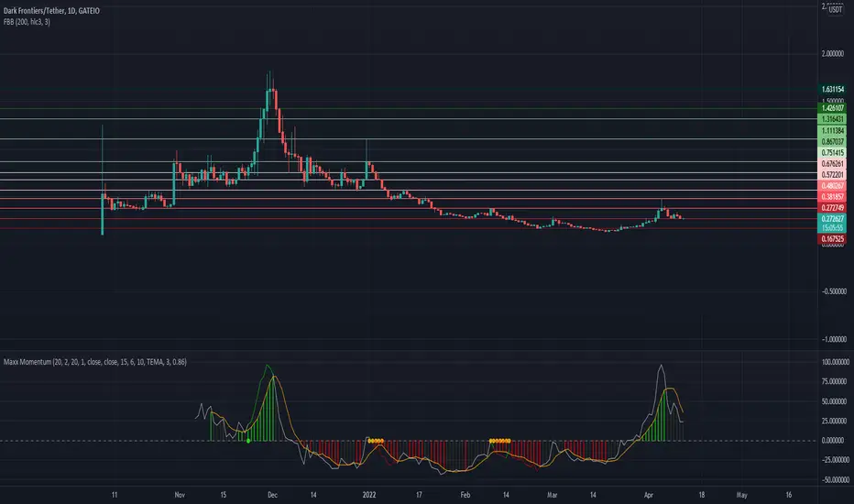Click the Dec date on time axis
This screenshot has width=854, height=504.
coord(272,495)
